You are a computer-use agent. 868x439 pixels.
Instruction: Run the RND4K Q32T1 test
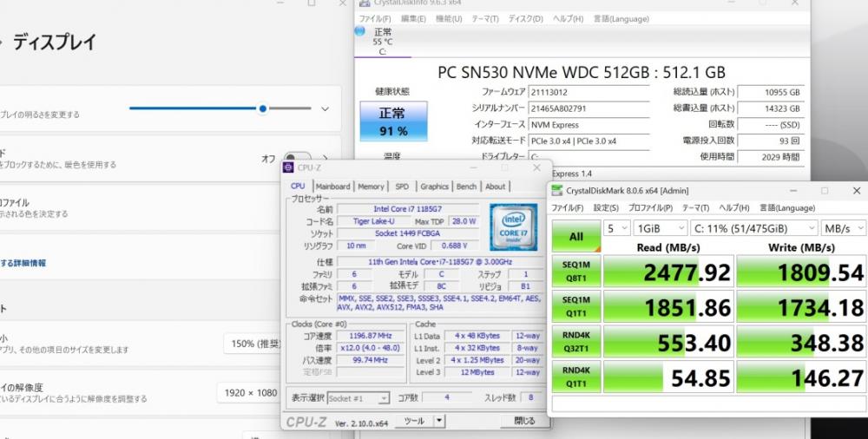point(576,342)
